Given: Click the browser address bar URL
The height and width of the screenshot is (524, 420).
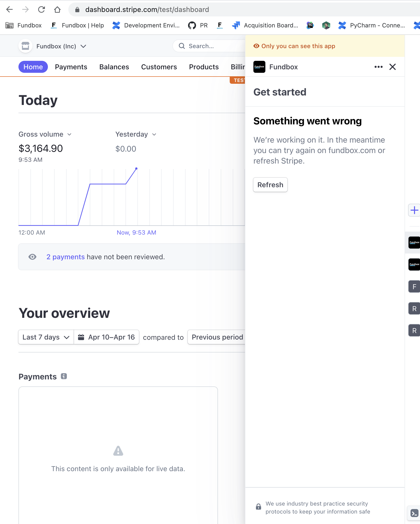Looking at the screenshot, I should pyautogui.click(x=147, y=9).
